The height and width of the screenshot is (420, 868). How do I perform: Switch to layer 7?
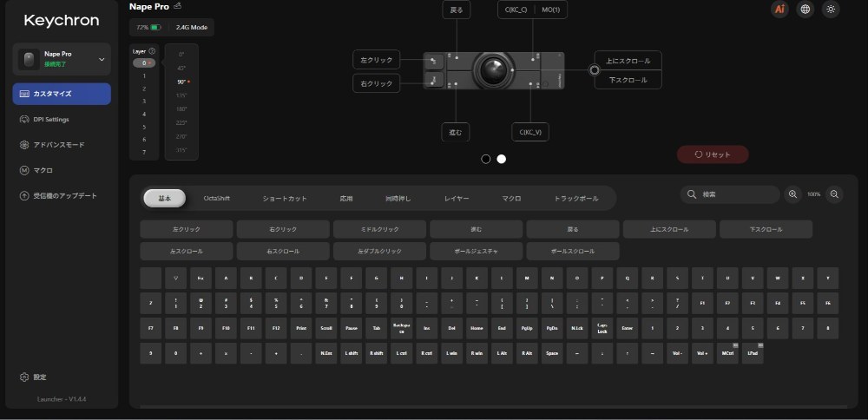[x=144, y=152]
